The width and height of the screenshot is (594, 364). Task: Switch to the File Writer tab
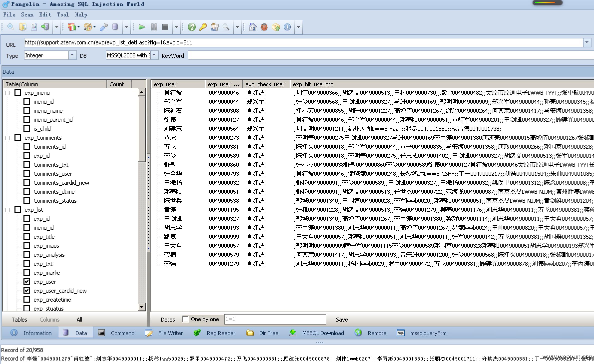[x=164, y=333]
